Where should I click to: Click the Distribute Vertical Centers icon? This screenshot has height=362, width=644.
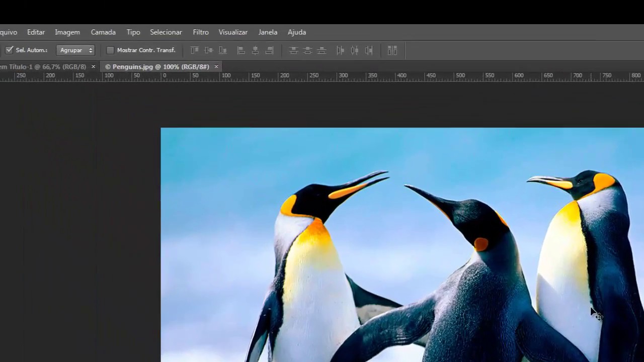307,50
